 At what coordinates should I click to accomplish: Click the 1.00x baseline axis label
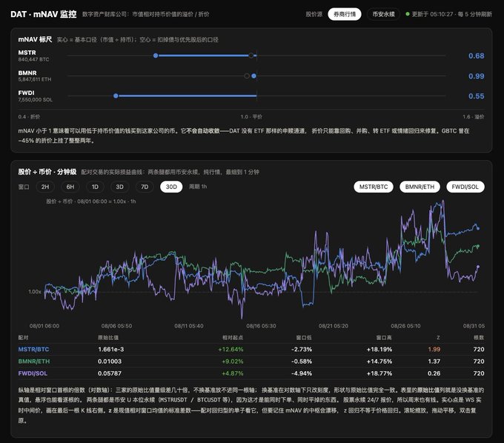tap(35, 292)
